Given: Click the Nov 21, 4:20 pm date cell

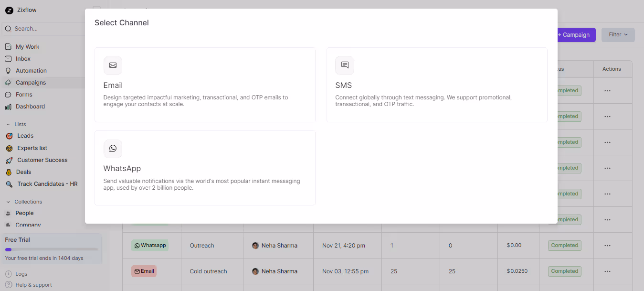Looking at the screenshot, I should [x=344, y=246].
